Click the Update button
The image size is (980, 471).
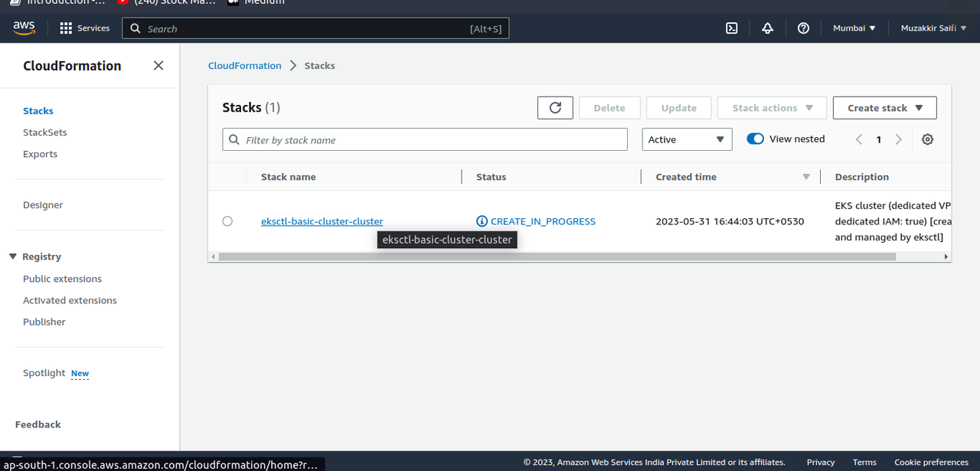point(679,108)
